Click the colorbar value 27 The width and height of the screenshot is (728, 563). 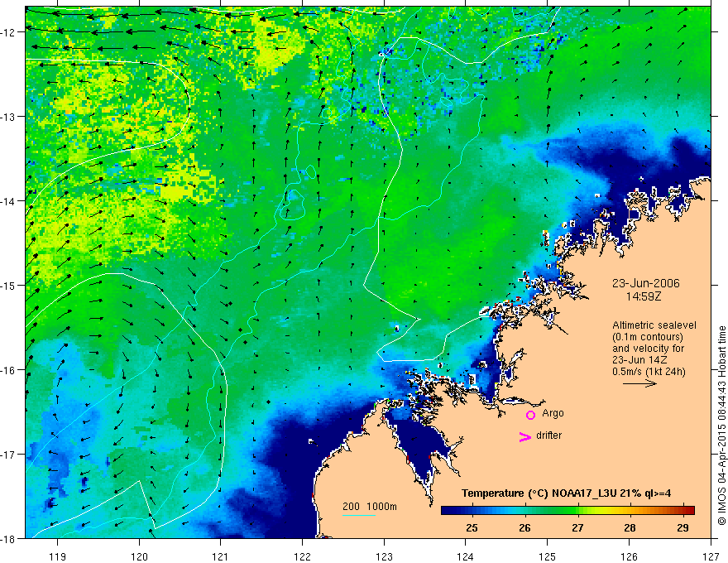point(577,527)
